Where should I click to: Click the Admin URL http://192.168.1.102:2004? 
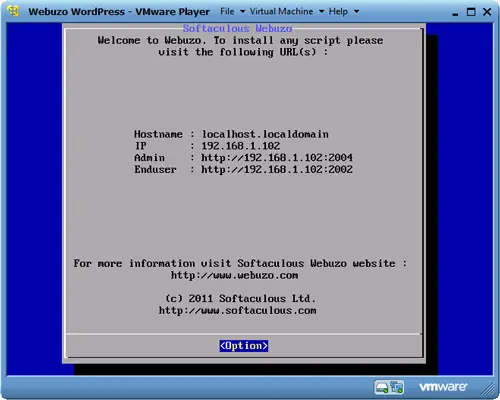[277, 157]
